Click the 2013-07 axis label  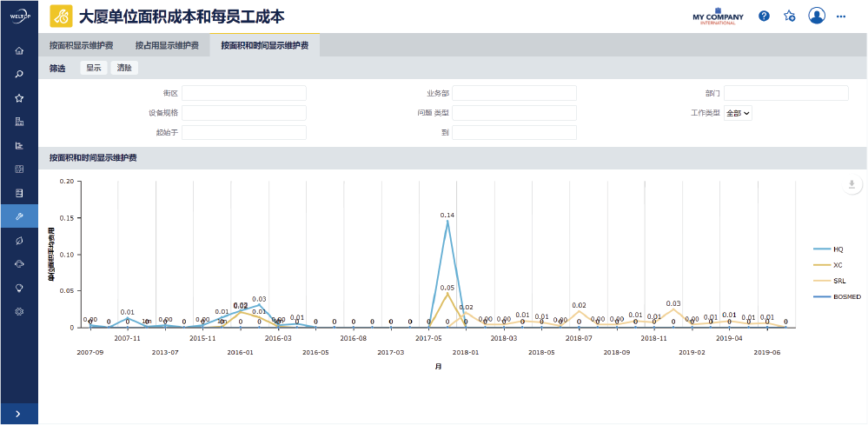click(x=165, y=352)
